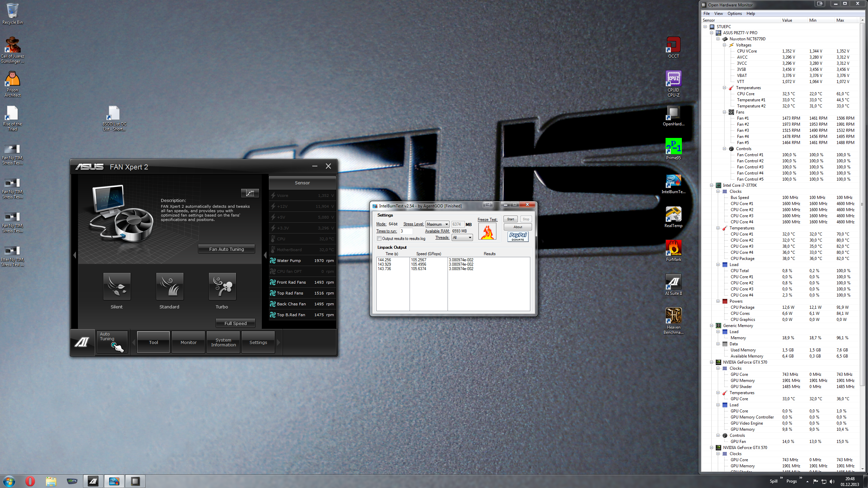Launch Prime95 desktop shortcut

click(673, 149)
